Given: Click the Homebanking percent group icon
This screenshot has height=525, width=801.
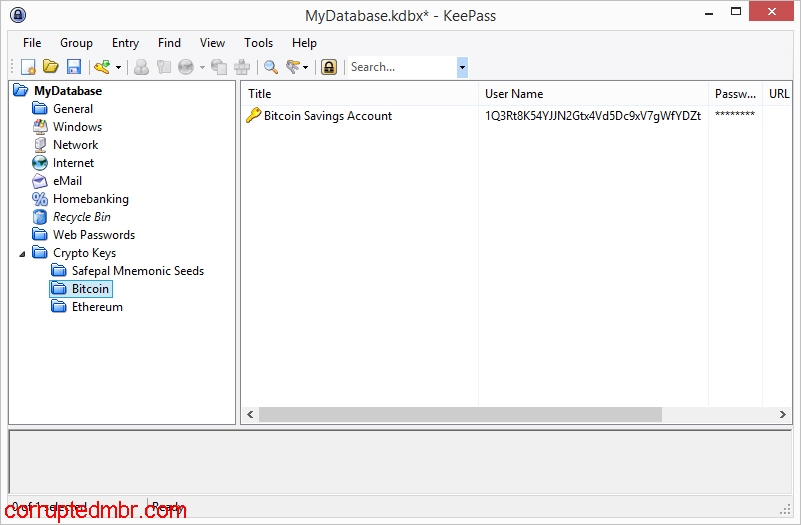Looking at the screenshot, I should click(40, 199).
